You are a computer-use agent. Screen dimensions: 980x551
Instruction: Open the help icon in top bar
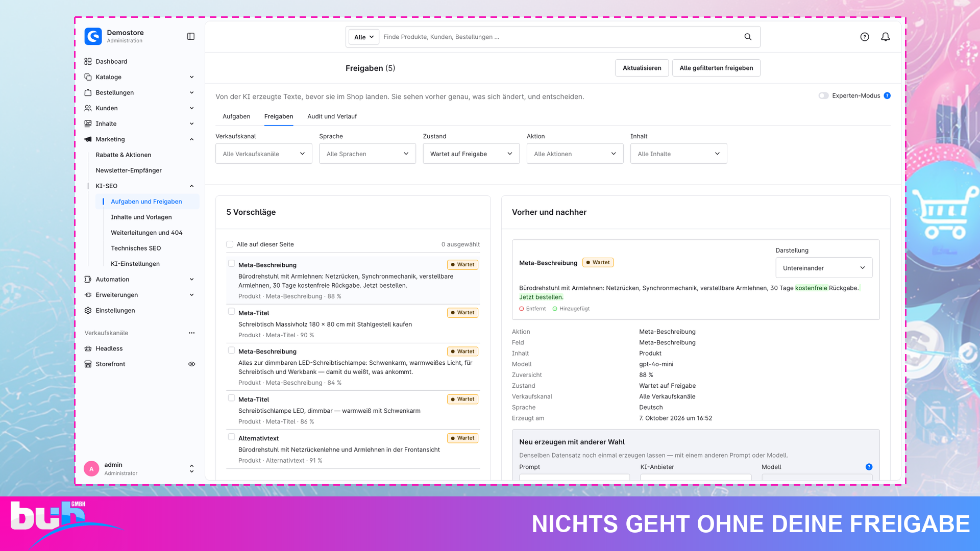(x=865, y=37)
